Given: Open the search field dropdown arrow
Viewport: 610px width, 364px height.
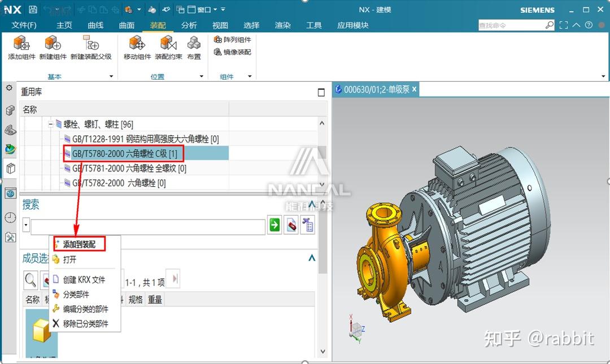Looking at the screenshot, I should (x=25, y=225).
